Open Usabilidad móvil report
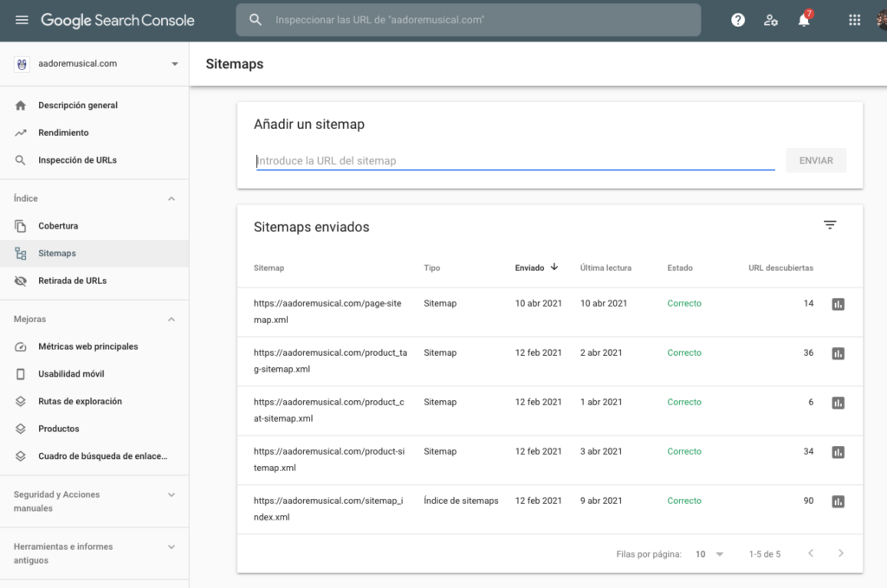The width and height of the screenshot is (887, 588). pos(71,374)
